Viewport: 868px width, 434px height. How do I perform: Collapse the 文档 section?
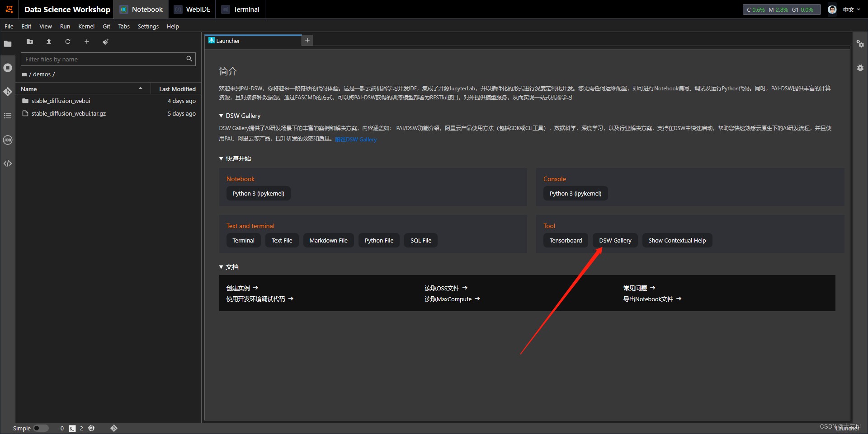pyautogui.click(x=221, y=267)
